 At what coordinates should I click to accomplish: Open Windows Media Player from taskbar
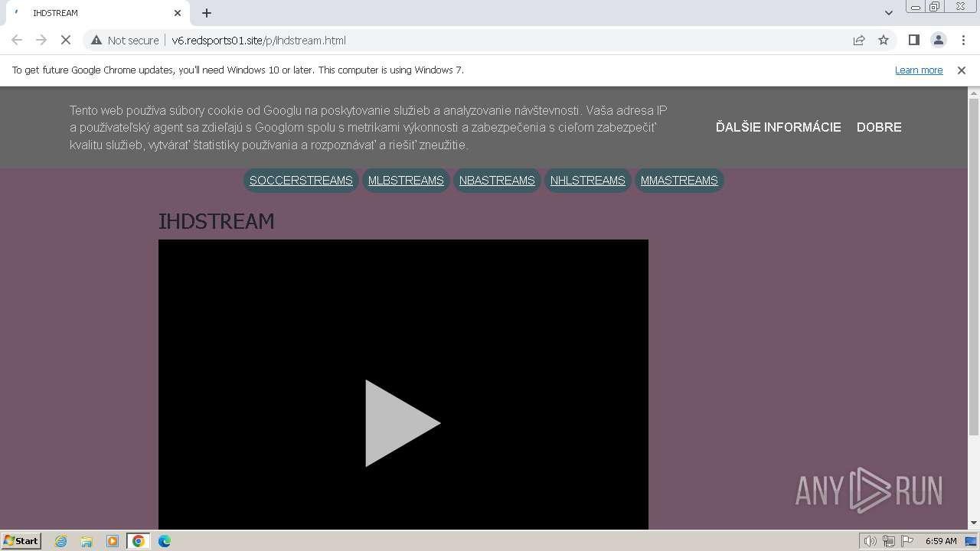pos(113,541)
